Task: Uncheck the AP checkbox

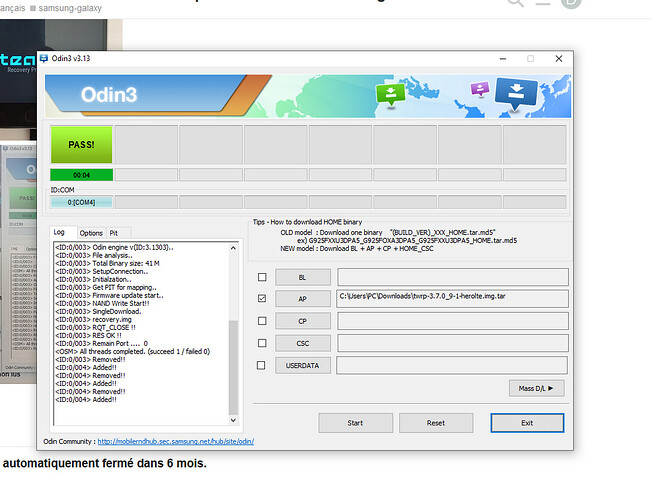Action: click(x=262, y=298)
